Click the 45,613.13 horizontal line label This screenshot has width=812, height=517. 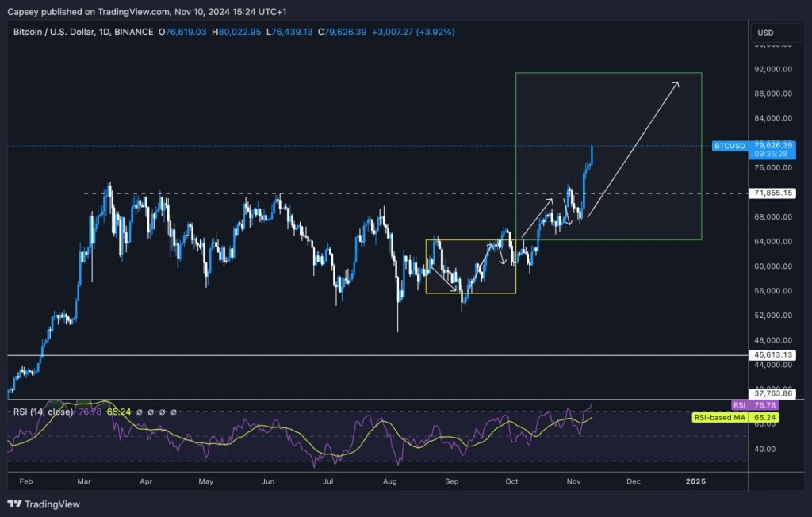772,355
